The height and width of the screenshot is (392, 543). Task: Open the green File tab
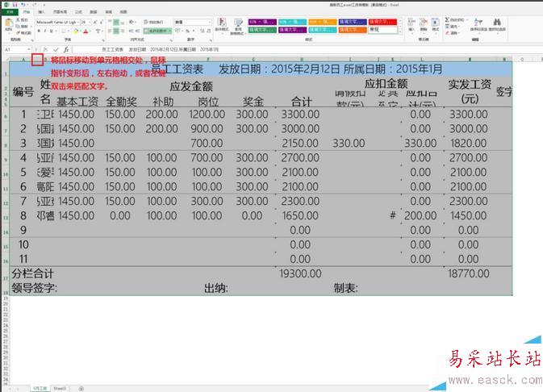point(10,12)
